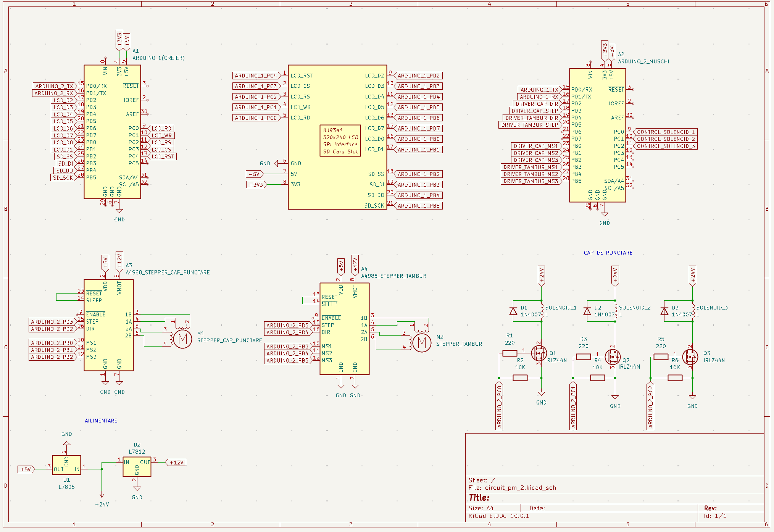Screen dimensions: 774x532
Task: Select CONTROL_SOLENOID_3 label on A2
Action: tap(665, 146)
